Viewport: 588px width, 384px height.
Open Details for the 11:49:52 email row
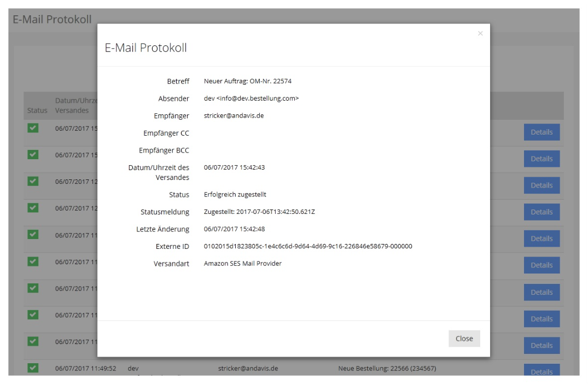tap(541, 371)
